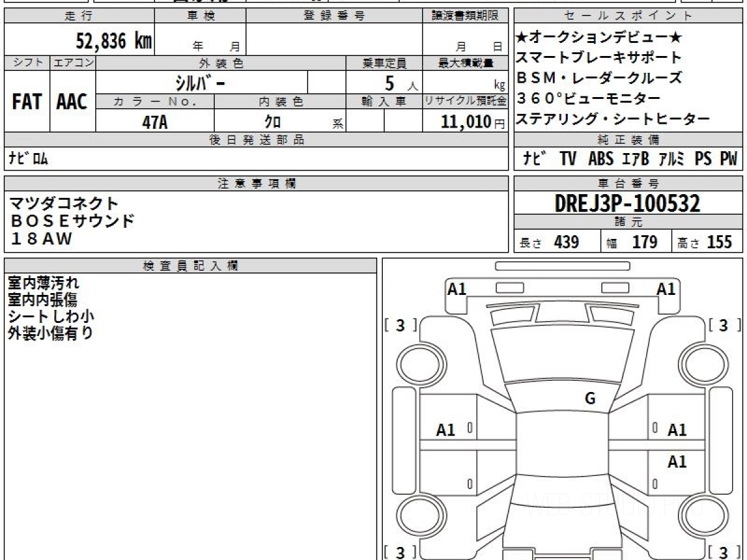Click the front-right tire rating [3]
The width and height of the screenshot is (747, 560).
coord(725,325)
